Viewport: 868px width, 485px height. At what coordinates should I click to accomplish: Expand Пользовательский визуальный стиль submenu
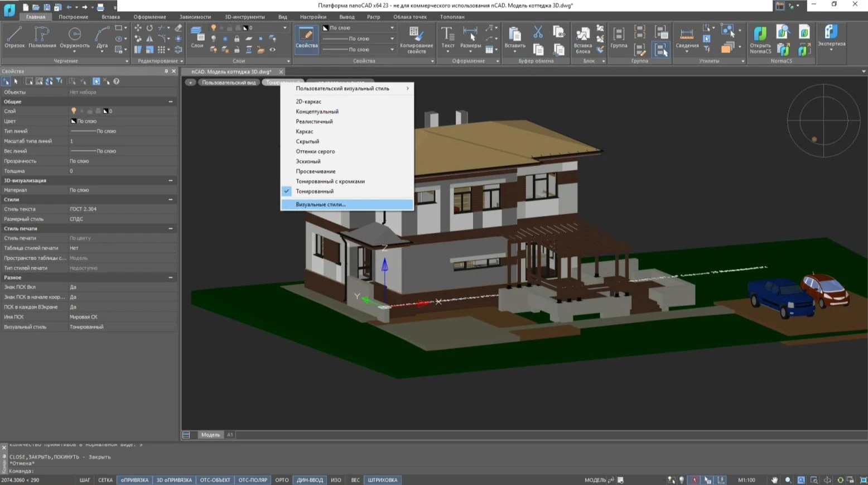click(347, 88)
